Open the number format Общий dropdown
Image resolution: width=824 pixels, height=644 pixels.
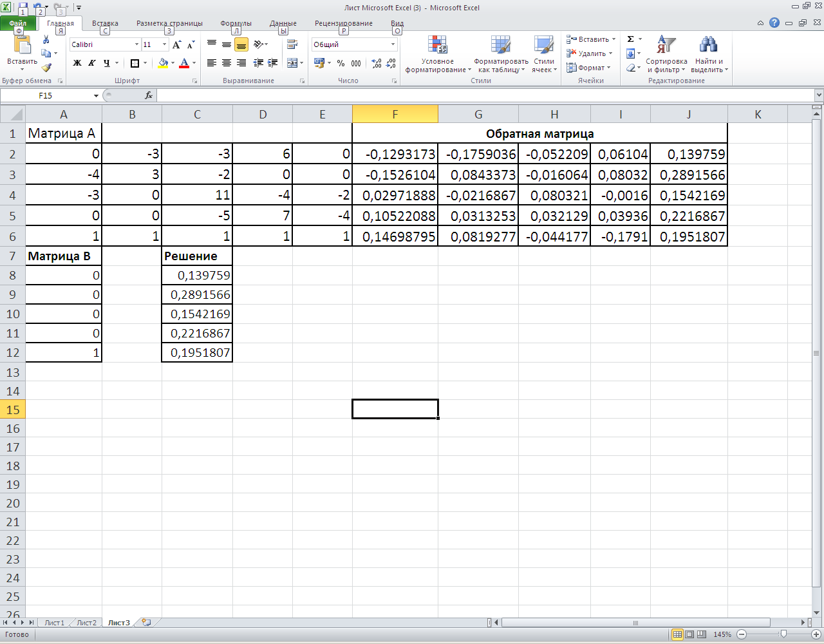click(393, 44)
